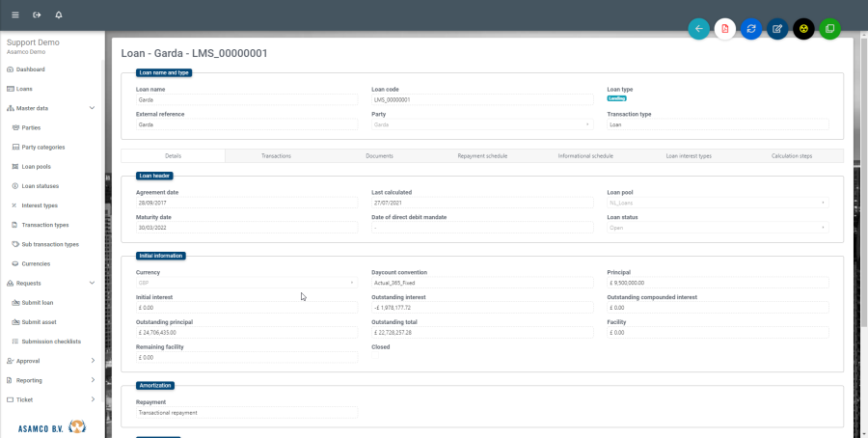Go to Dashboard in sidebar
Image resolution: width=868 pixels, height=438 pixels.
click(30, 69)
